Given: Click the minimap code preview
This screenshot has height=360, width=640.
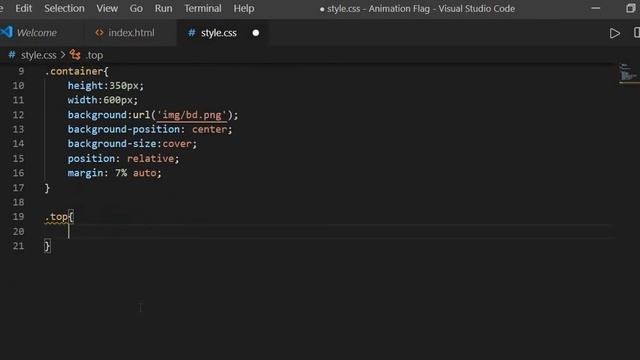Looking at the screenshot, I should pos(628,73).
